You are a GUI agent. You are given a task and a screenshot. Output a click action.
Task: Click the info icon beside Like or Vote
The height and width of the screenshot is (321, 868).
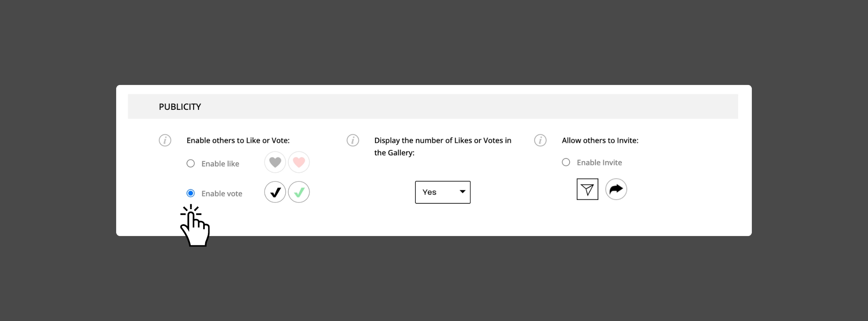(165, 140)
